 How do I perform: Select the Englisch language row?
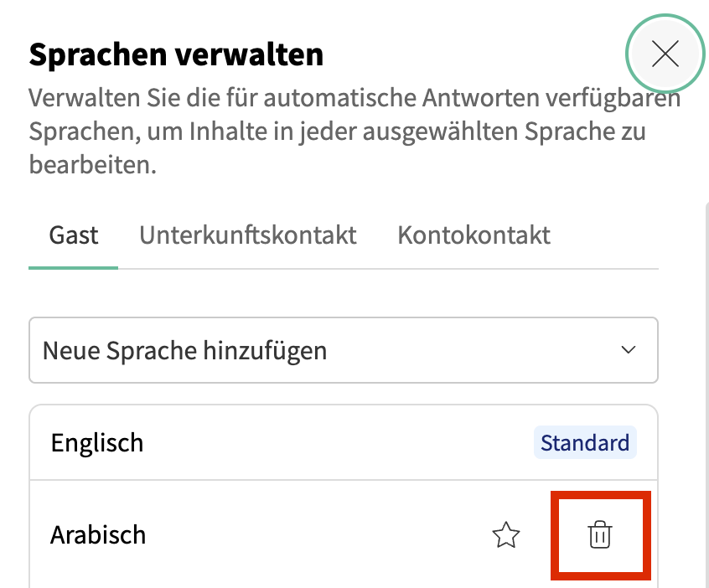pos(97,442)
